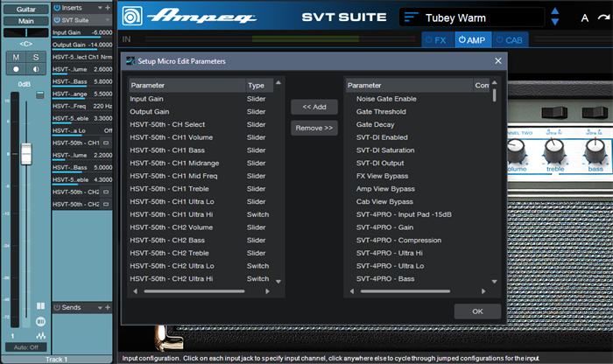The height and width of the screenshot is (364, 613).
Task: Click left list horizontal scroll right arrow
Action: (267, 291)
